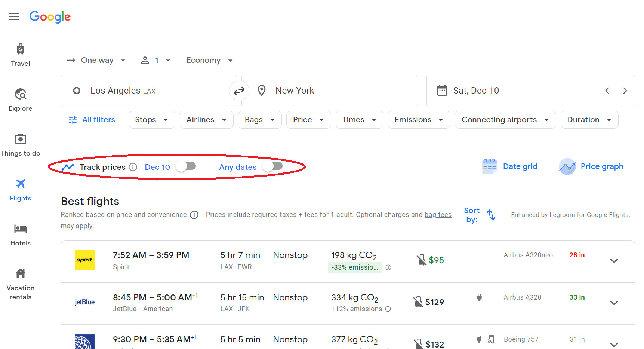
Task: Click the power outlet icon on JetBlue row
Action: (479, 297)
